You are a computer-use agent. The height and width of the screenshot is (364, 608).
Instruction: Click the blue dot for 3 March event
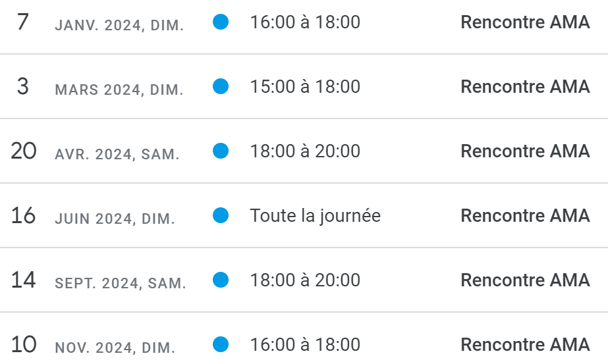(221, 86)
